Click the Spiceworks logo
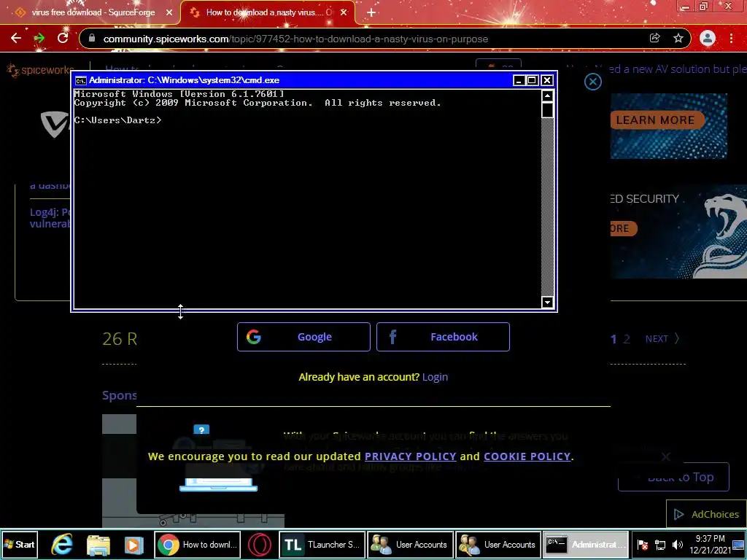The image size is (747, 560). point(41,71)
